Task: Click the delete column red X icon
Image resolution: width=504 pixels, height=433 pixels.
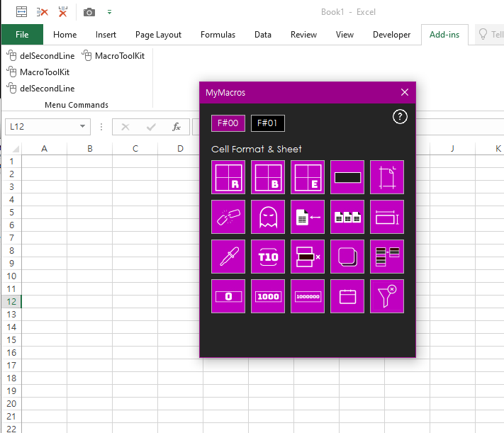Action: [x=63, y=12]
